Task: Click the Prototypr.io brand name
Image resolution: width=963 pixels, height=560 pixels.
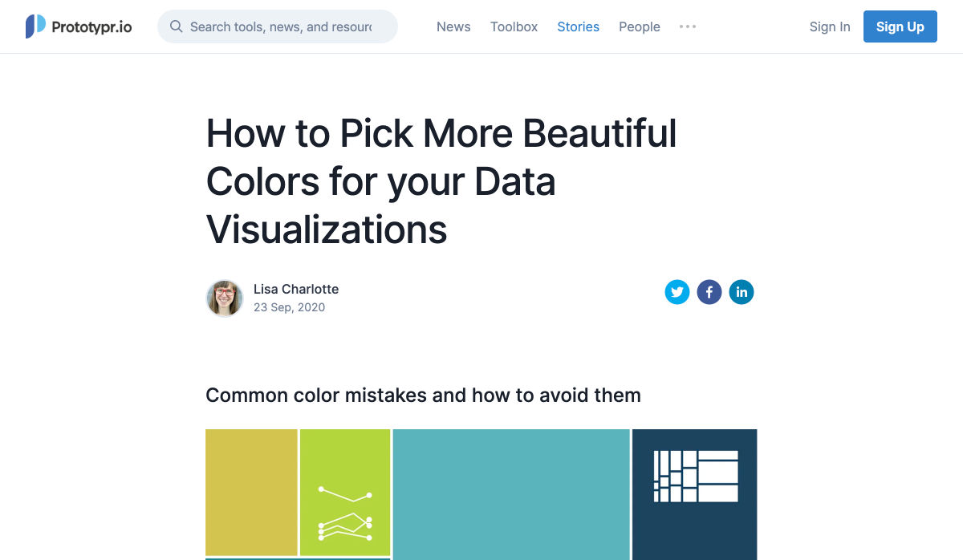Action: 91,26
